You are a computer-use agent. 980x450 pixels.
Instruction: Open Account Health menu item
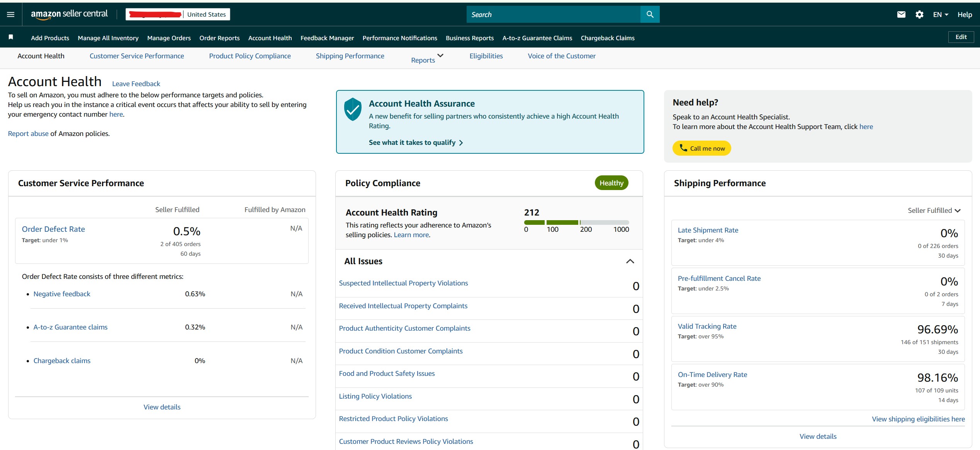click(x=270, y=38)
